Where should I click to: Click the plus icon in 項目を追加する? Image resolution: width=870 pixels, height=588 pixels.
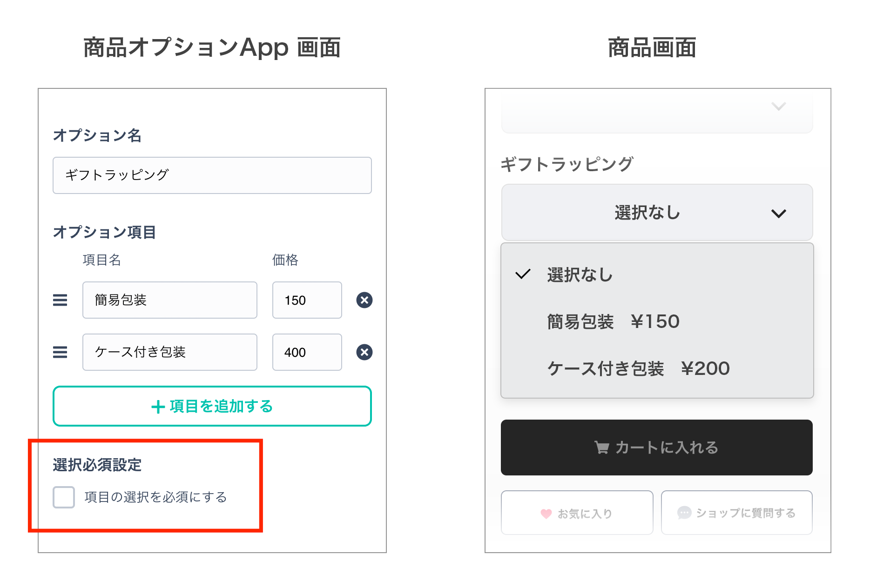tap(158, 407)
